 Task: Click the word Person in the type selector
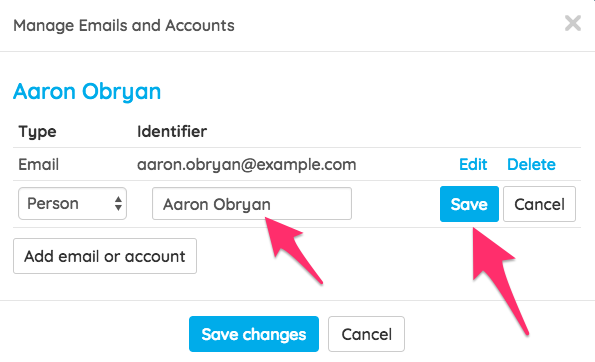[53, 204]
